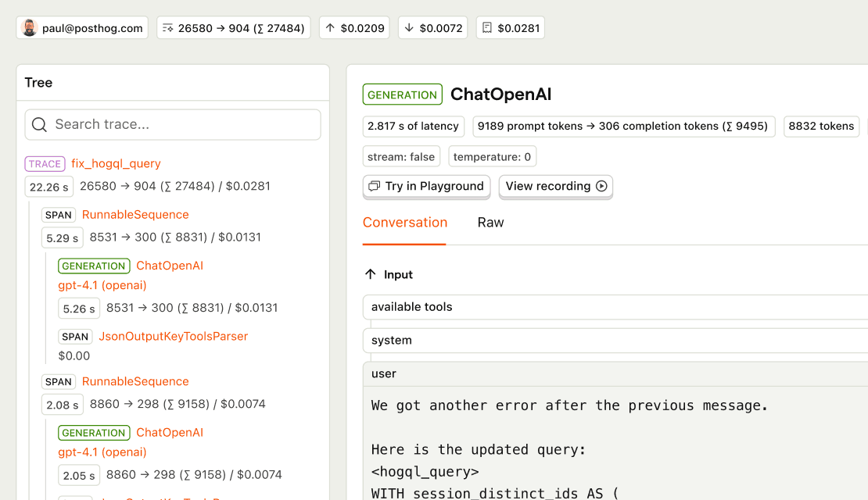Click the playground icon in Try in Playground
This screenshot has width=868, height=500.
375,186
